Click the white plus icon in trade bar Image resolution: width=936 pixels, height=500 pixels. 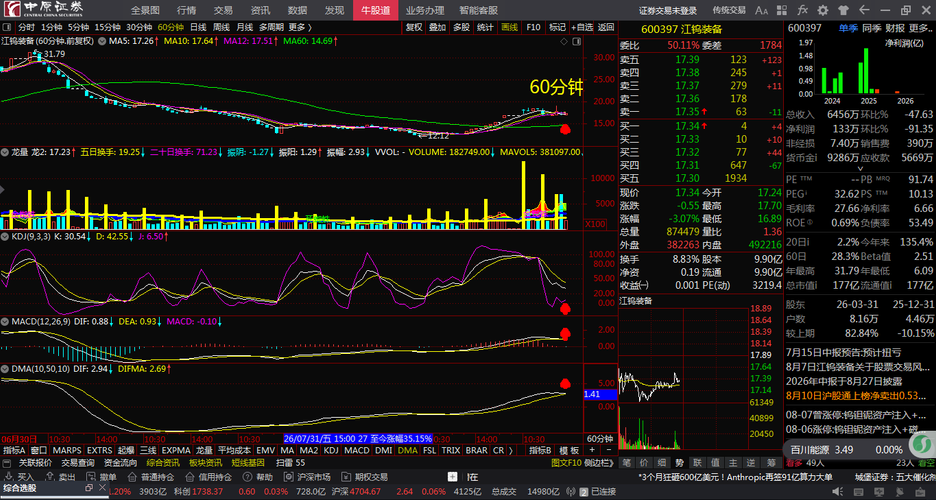(452, 477)
